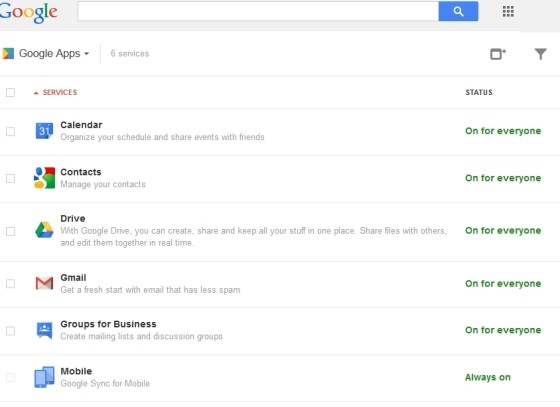Tick the Gmail row checkbox
The height and width of the screenshot is (407, 560).
point(10,284)
